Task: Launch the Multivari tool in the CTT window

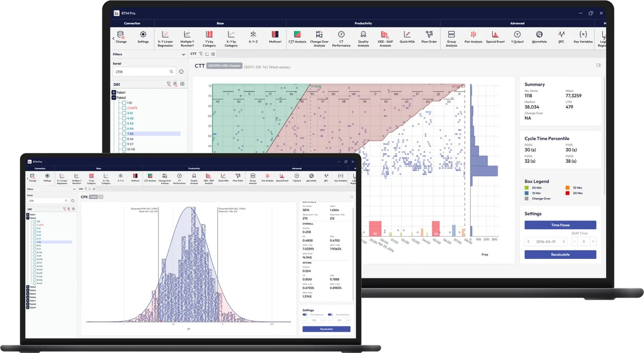Action: (275, 37)
